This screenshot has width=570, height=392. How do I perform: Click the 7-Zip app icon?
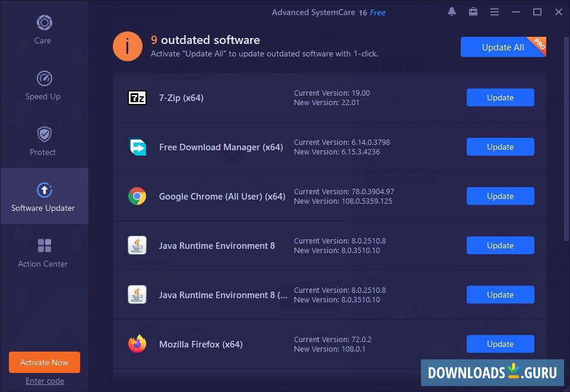point(137,97)
